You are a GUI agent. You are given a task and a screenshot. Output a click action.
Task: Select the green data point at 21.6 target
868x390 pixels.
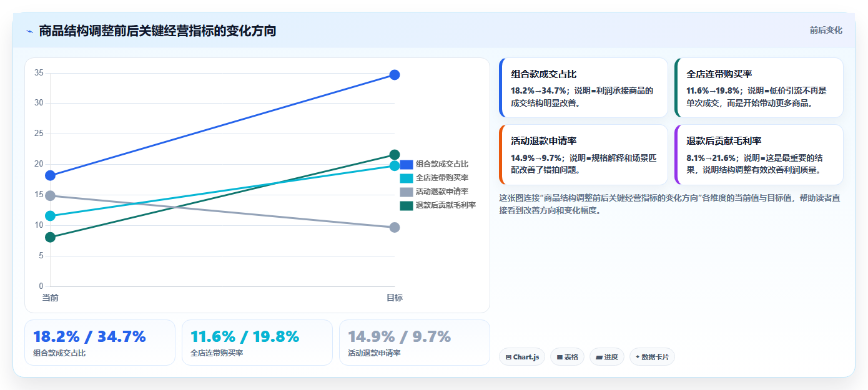coord(395,155)
